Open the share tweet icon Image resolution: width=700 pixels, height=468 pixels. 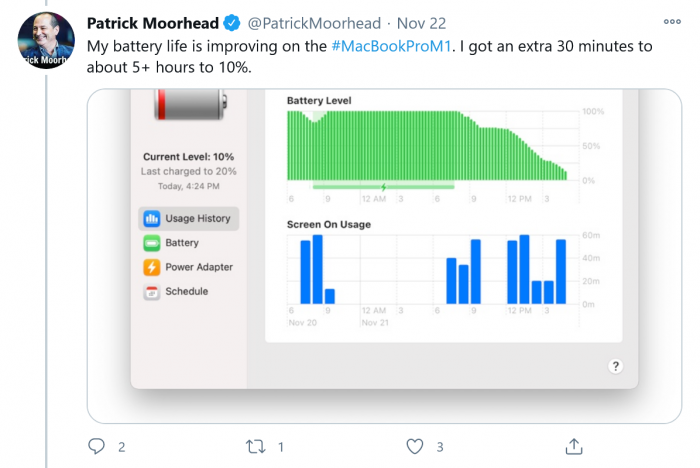tap(574, 446)
